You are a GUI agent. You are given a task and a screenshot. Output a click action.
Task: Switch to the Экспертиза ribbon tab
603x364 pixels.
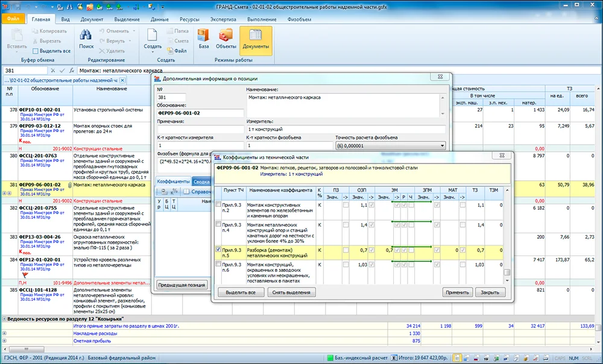click(x=223, y=19)
